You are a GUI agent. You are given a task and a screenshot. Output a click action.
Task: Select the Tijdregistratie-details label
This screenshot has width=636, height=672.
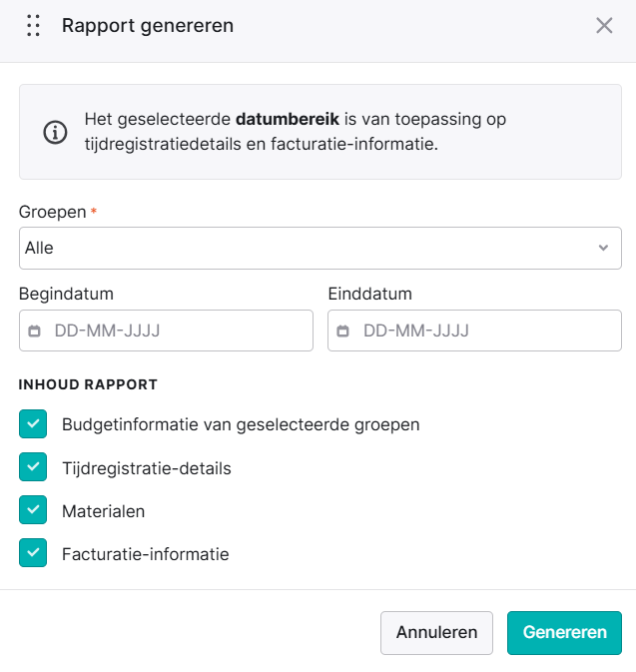[x=147, y=468]
